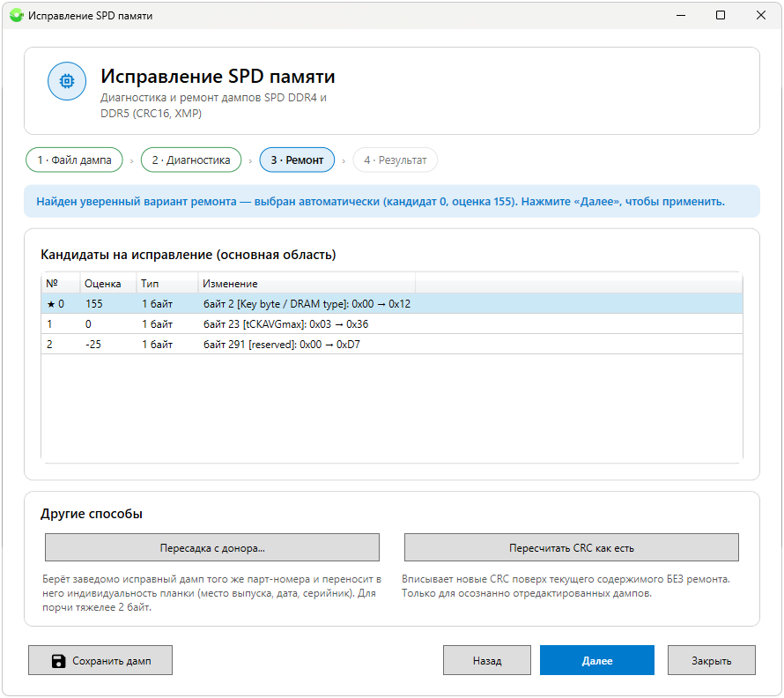This screenshot has width=784, height=698.
Task: Click the Другие способы heading
Action: [92, 514]
